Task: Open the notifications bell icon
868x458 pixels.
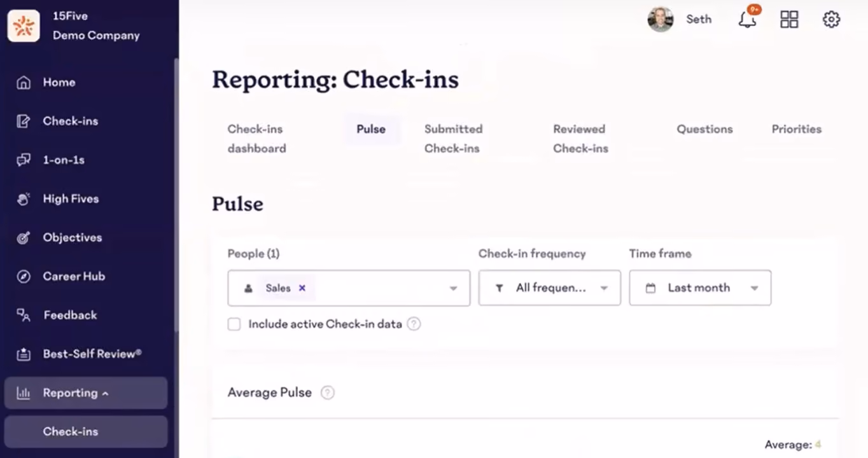Action: tap(748, 20)
